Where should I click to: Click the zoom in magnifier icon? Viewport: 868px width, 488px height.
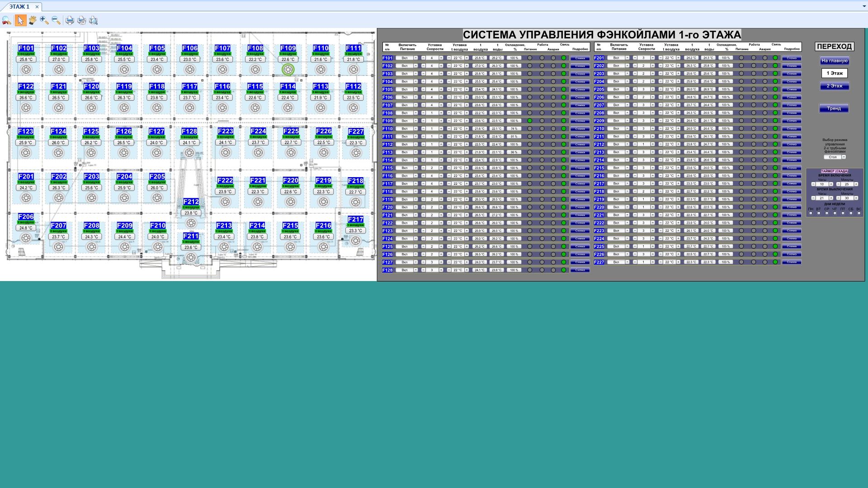pyautogui.click(x=44, y=20)
